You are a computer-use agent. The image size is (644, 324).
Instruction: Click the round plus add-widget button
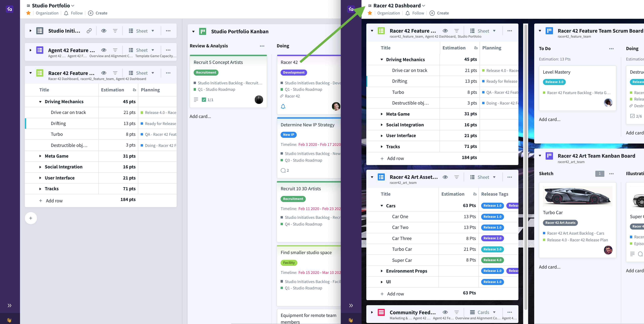(31, 218)
